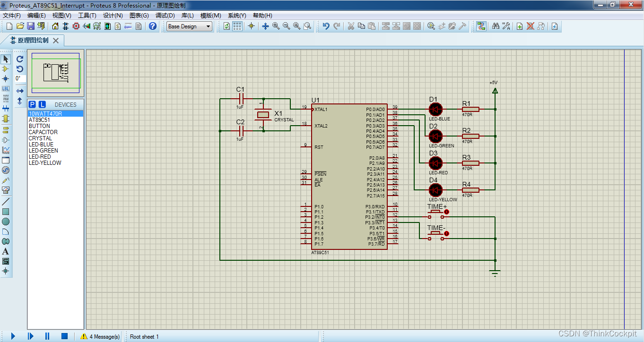Select the Probe Mode tool
The width and height of the screenshot is (644, 342).
[x=6, y=180]
